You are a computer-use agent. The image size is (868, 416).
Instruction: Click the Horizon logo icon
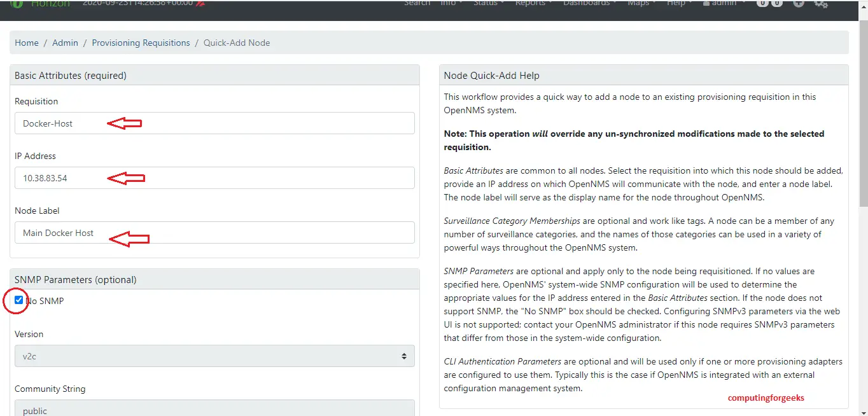tap(17, 4)
